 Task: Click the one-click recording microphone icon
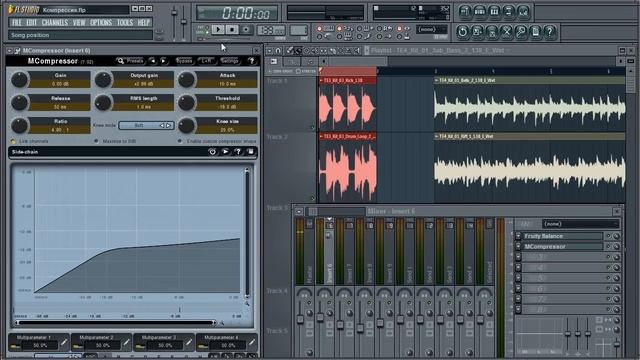[521, 31]
